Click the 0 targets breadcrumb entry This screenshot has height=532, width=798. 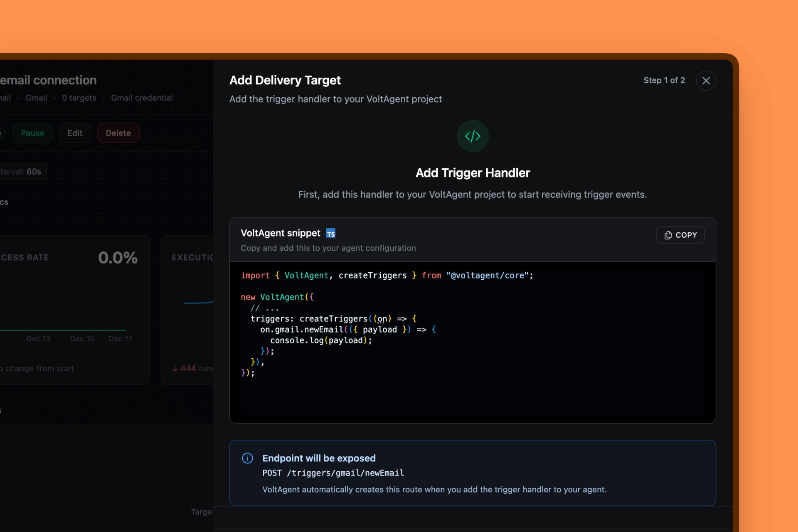click(x=79, y=98)
